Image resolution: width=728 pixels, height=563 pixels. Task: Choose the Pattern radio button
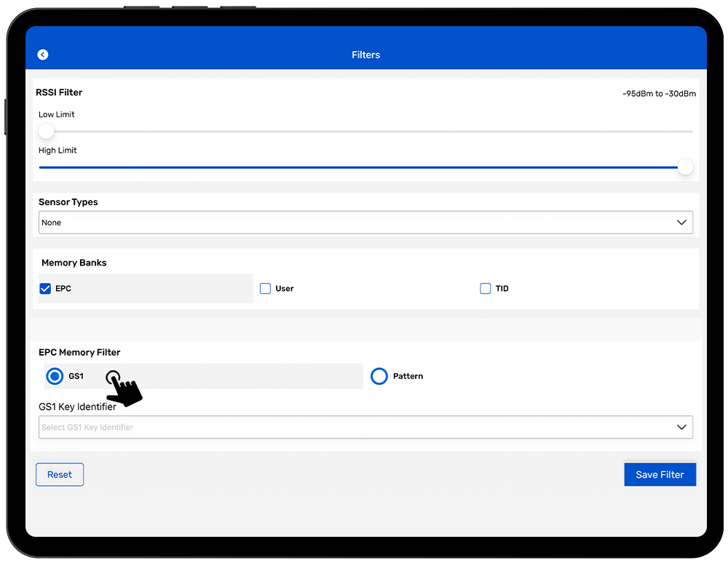(x=379, y=376)
